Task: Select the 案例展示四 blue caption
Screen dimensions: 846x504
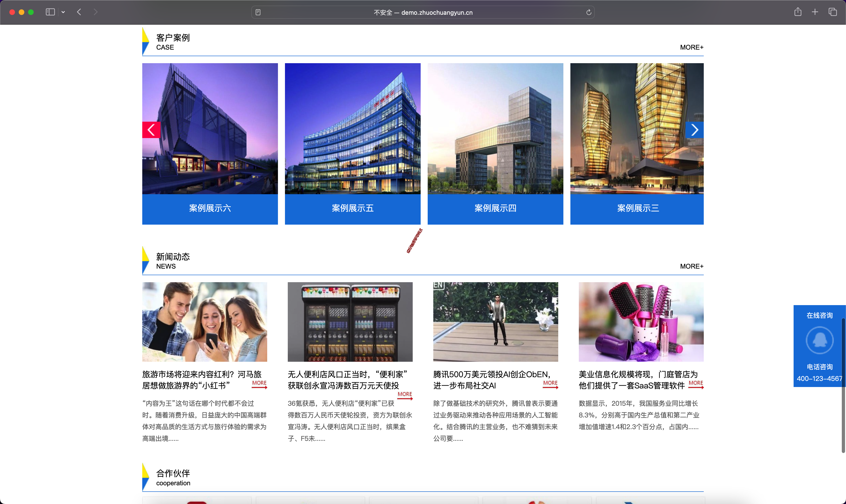Action: point(495,209)
